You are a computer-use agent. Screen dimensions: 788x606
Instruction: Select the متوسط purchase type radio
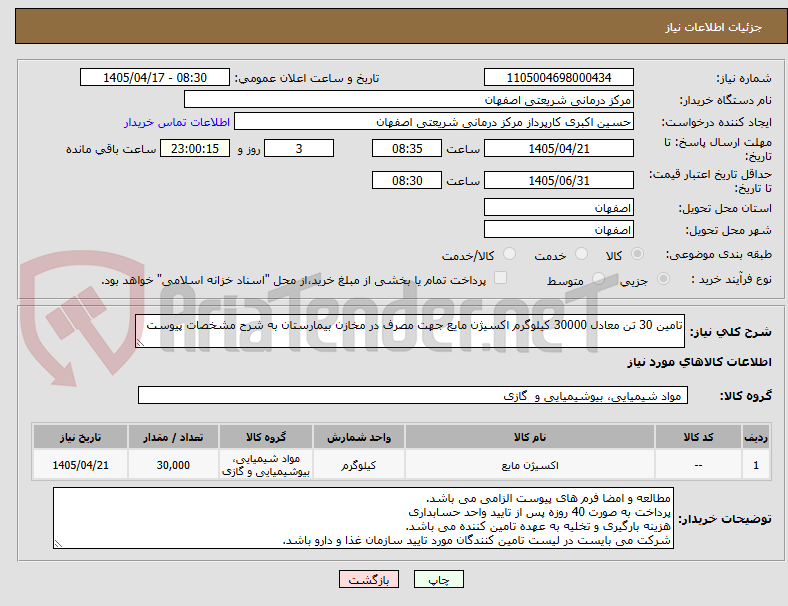[x=598, y=278]
